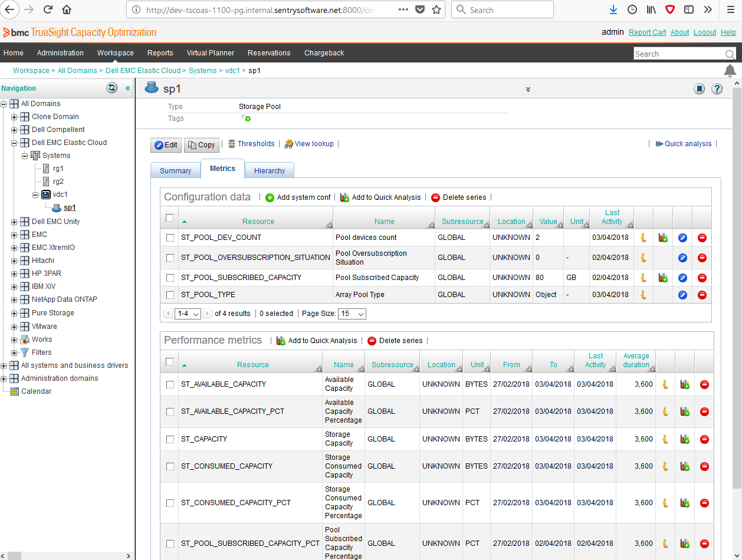This screenshot has width=742, height=560.
Task: Check the ST_POOL_SUBSCRIBED_CAPACITY row checkbox
Action: click(x=170, y=278)
